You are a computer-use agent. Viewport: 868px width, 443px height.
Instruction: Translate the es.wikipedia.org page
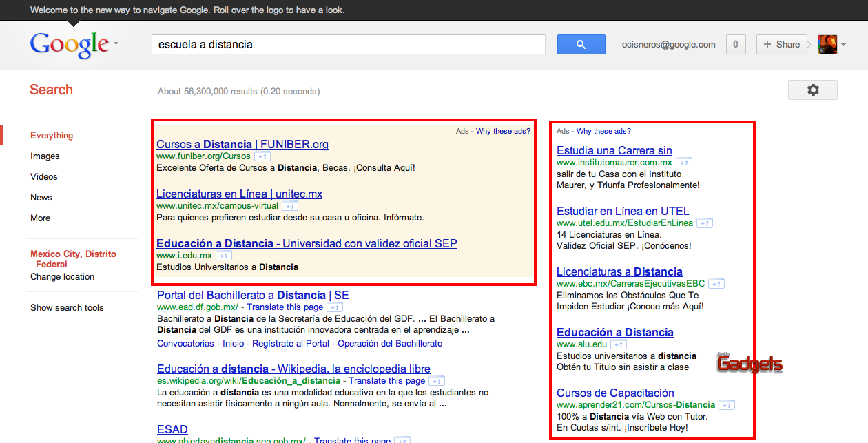[387, 381]
